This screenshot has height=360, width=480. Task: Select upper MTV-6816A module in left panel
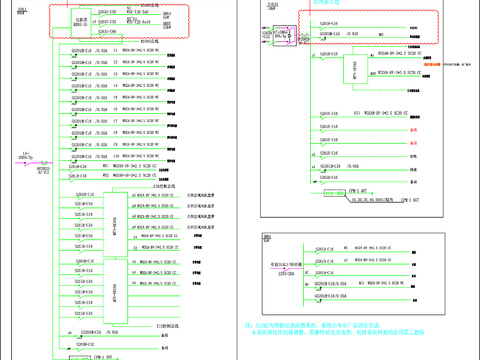click(115, 224)
